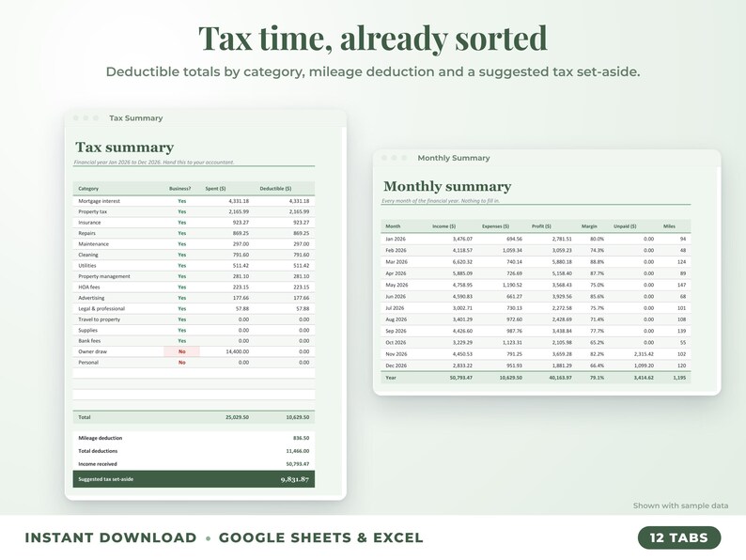The height and width of the screenshot is (560, 746).
Task: Click the "12 TABS" badge
Action: 679,537
